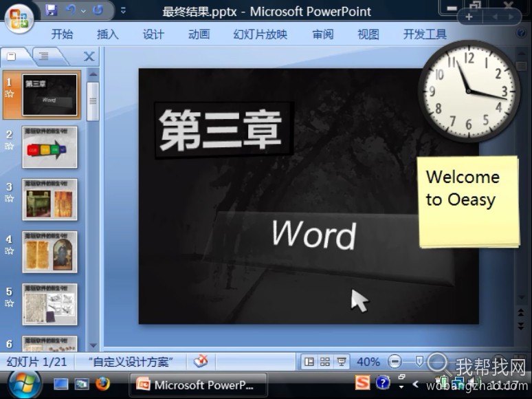Click the spell check status icon
This screenshot has width=532, height=399.
coord(201,361)
